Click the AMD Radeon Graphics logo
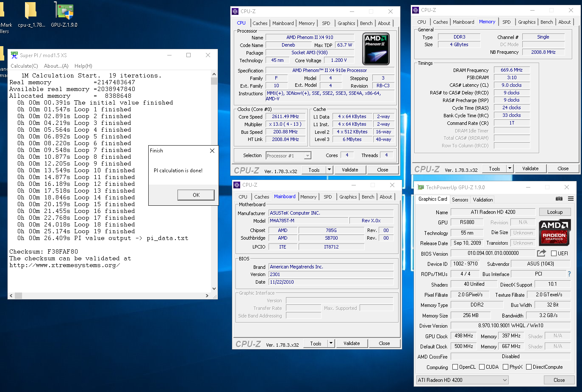 point(554,232)
